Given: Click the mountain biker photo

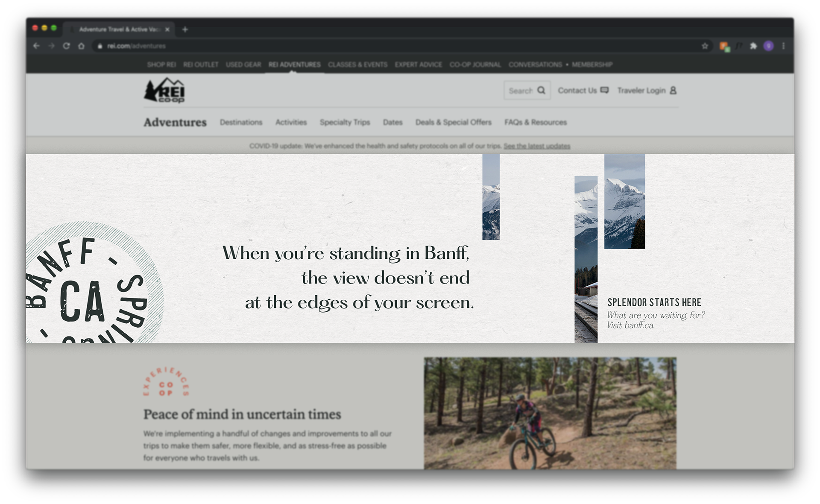Looking at the screenshot, I should [550, 413].
